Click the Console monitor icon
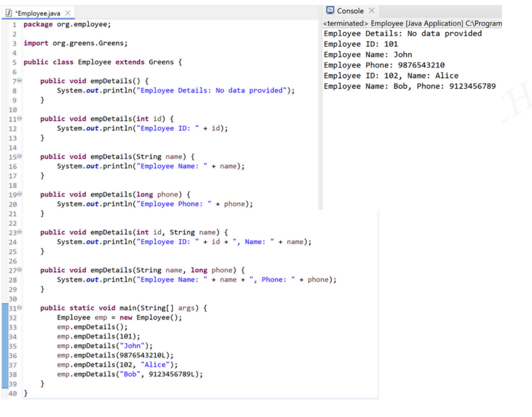Image resolution: width=532 pixels, height=417 pixels. 330,10
